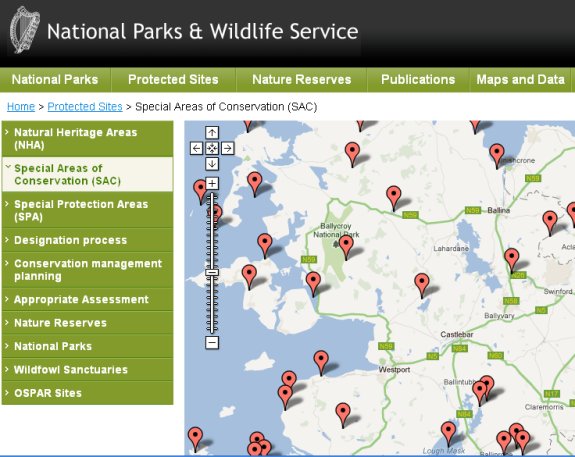The height and width of the screenshot is (457, 575).
Task: Click the Lahardane label on the map
Action: (451, 249)
